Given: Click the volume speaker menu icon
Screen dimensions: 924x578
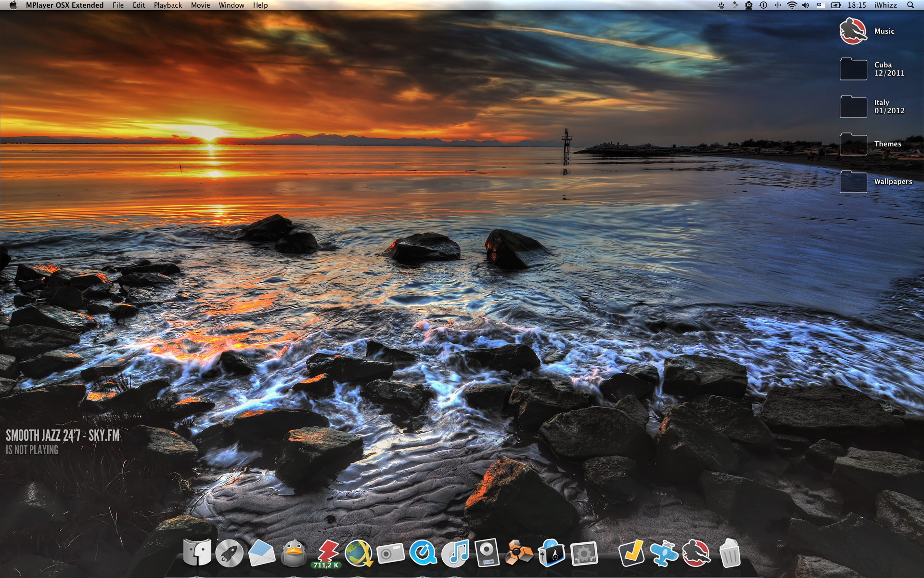Looking at the screenshot, I should pyautogui.click(x=806, y=5).
